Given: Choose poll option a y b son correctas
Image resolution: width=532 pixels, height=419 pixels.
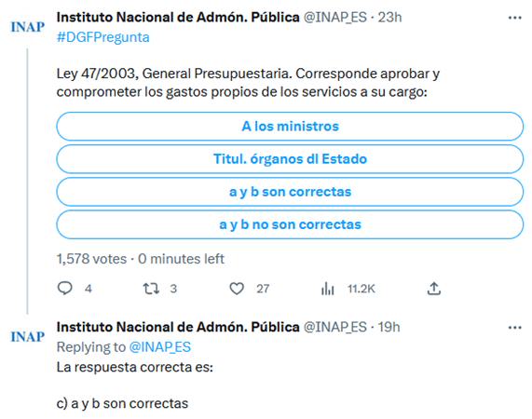Looking at the screenshot, I should point(290,192).
